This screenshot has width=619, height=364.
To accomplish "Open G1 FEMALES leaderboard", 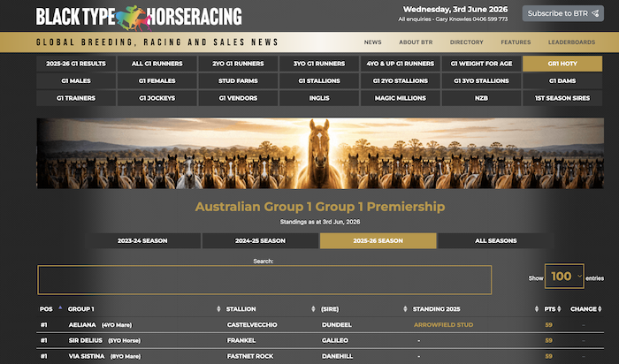I will click(x=157, y=81).
